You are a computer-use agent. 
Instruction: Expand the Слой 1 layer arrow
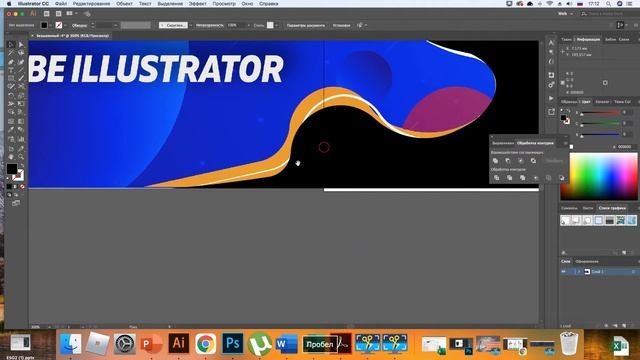point(578,271)
